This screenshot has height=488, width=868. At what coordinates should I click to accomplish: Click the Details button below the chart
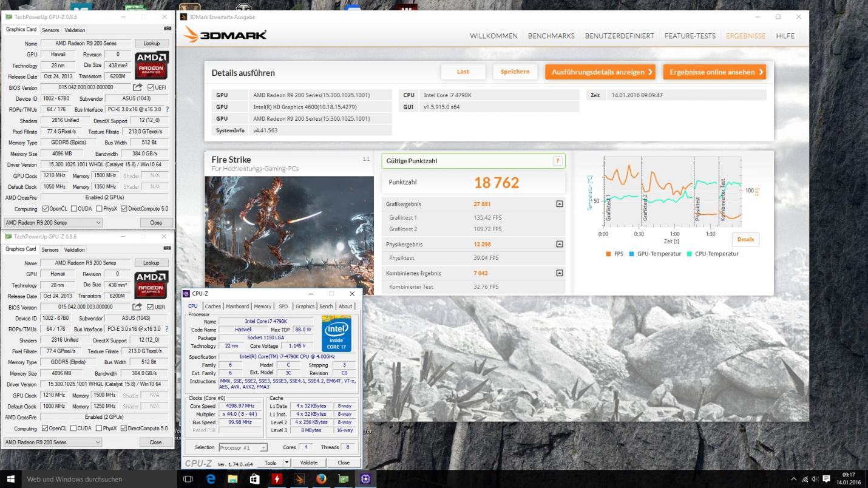coord(745,239)
